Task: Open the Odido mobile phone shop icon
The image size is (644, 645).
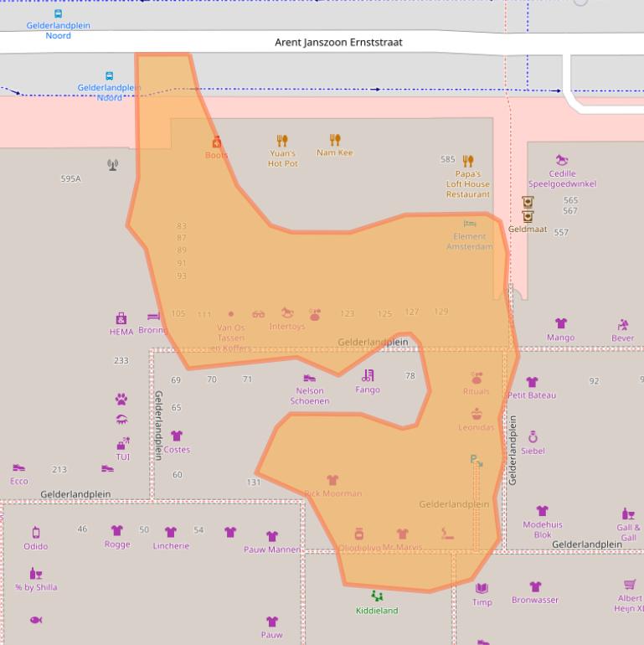Action: (36, 532)
